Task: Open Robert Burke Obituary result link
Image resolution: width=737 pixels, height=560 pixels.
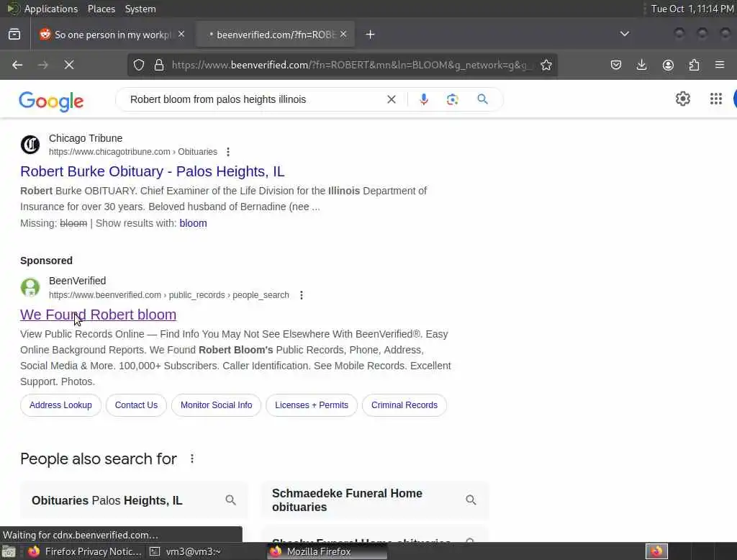Action: point(153,171)
